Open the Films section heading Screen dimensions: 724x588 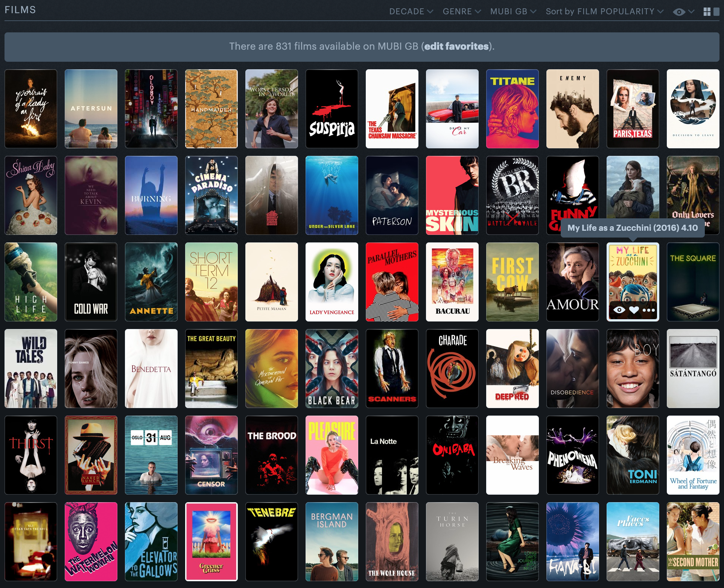click(x=20, y=10)
